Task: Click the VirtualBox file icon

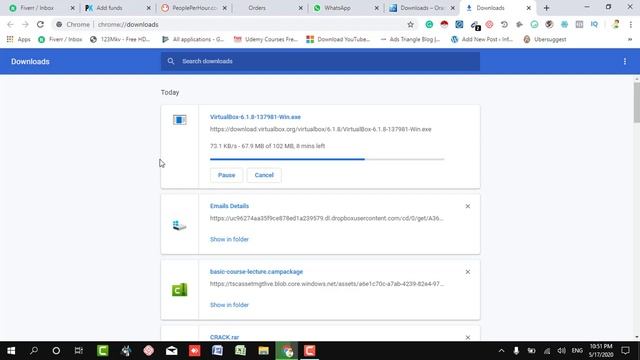Action: coord(180,120)
